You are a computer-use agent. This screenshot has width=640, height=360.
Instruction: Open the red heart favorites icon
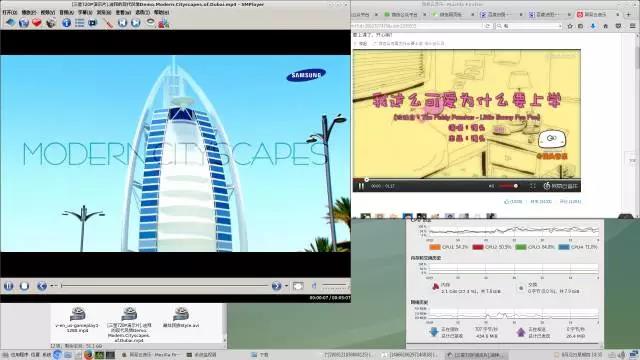tap(37, 23)
